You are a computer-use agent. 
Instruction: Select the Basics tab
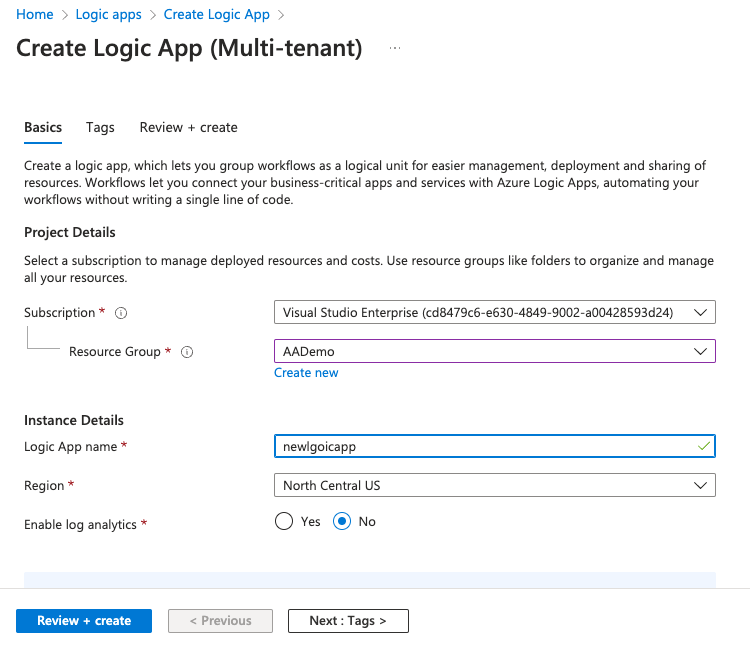point(43,127)
